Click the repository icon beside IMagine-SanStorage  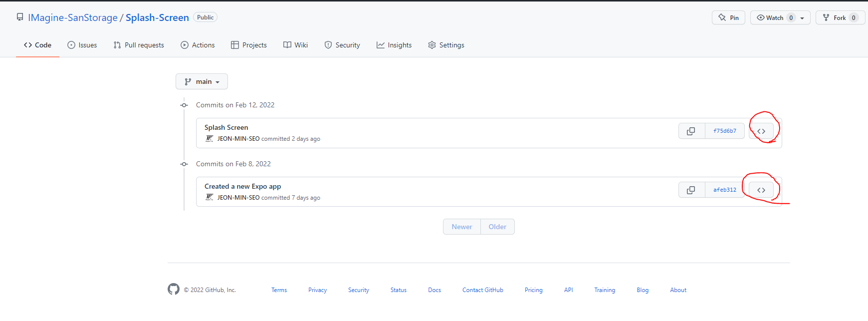(x=20, y=17)
